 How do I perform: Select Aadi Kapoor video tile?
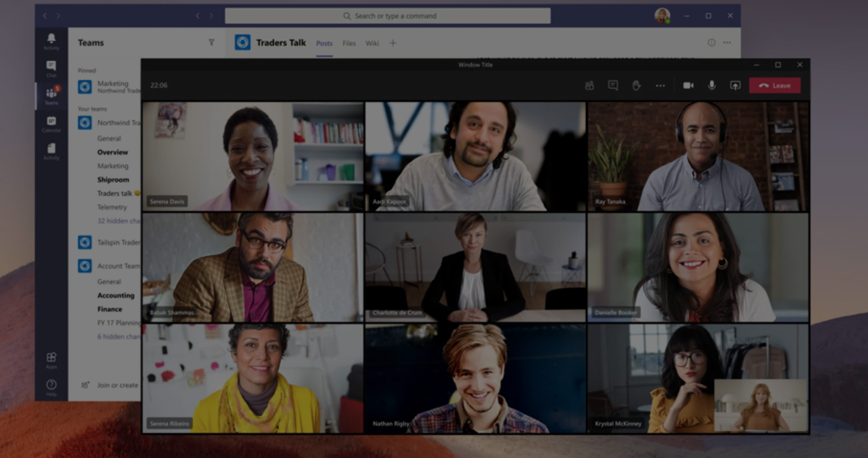(475, 156)
